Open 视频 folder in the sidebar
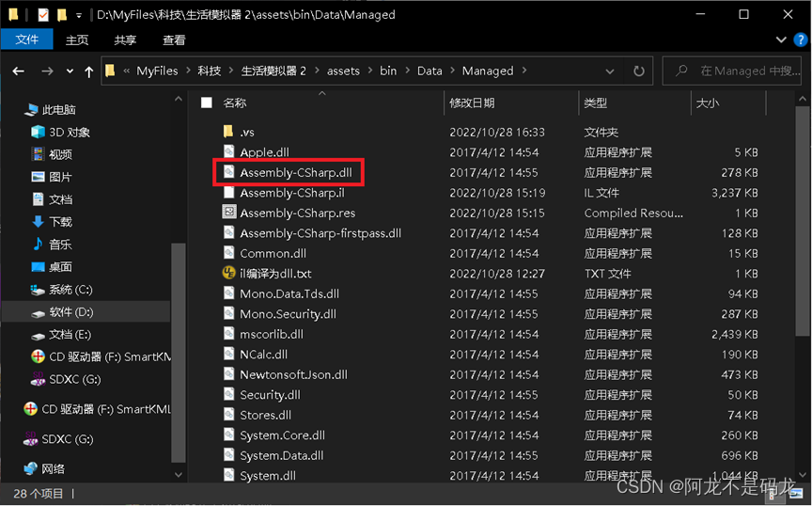812x506 pixels. [x=52, y=154]
